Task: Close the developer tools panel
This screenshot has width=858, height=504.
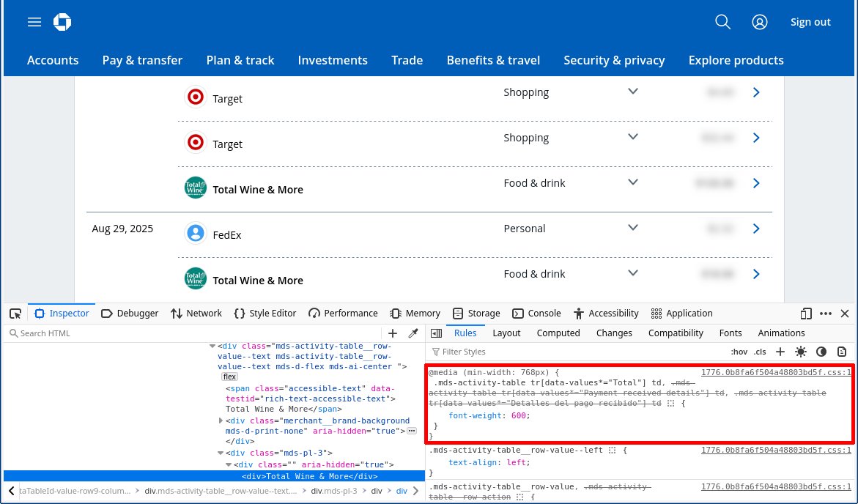Action: 845,314
